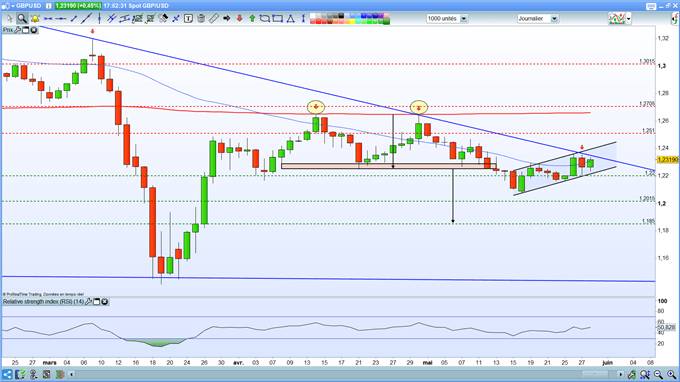Click the info icon beside GBPUSD
Viewport: 680px width, 382px height.
tap(49, 6)
